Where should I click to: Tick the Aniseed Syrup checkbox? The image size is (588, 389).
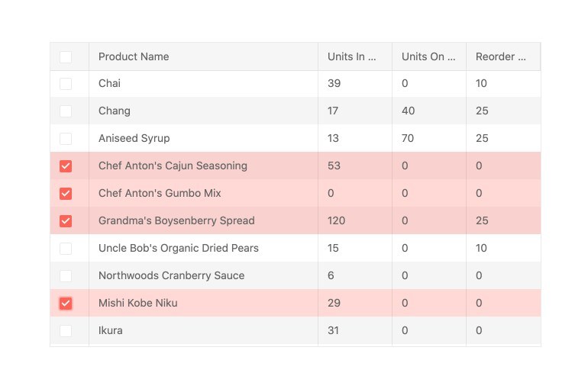tap(66, 139)
